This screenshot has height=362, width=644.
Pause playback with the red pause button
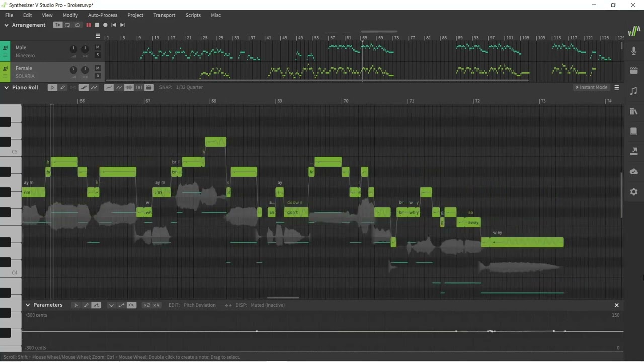tap(89, 25)
